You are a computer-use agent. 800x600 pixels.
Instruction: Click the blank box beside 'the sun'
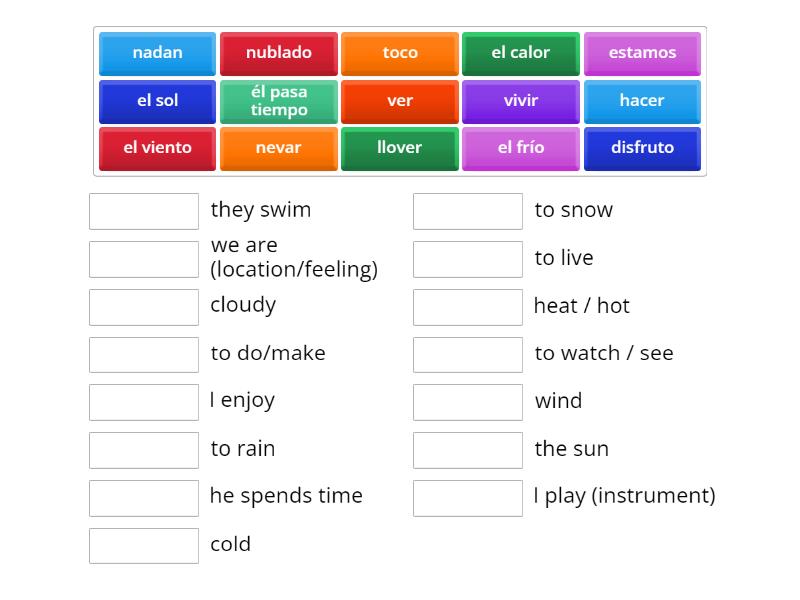(x=468, y=450)
